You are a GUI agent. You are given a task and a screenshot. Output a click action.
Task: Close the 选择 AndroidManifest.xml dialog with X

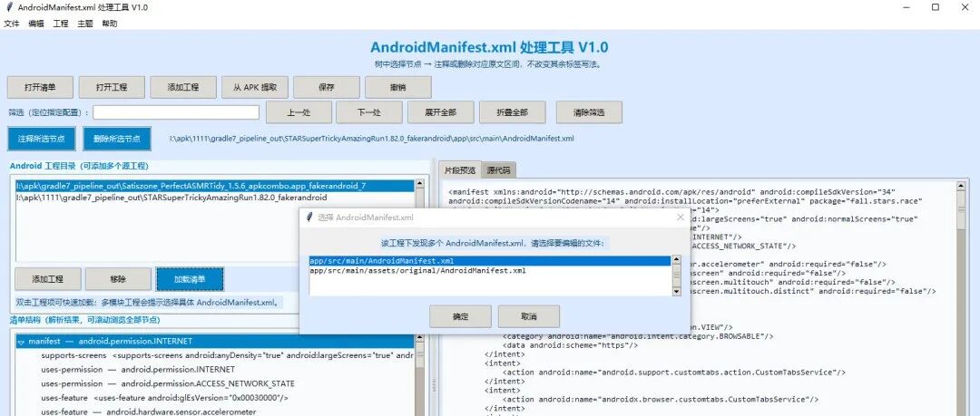point(681,218)
